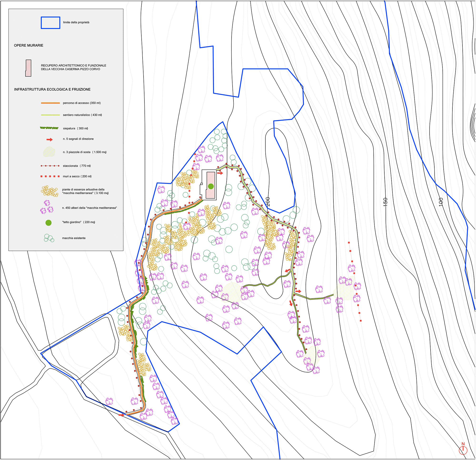Click 'siepatura (300 ml)' label
The width and height of the screenshot is (476, 460).
(75, 128)
